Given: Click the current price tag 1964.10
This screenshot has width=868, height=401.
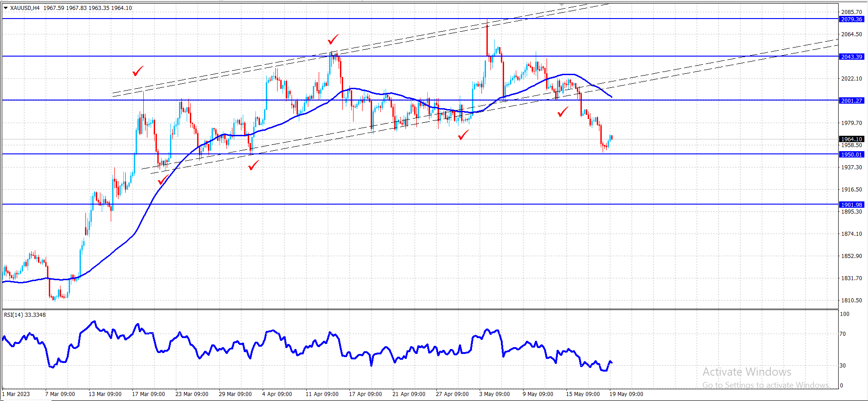Looking at the screenshot, I should coord(852,139).
